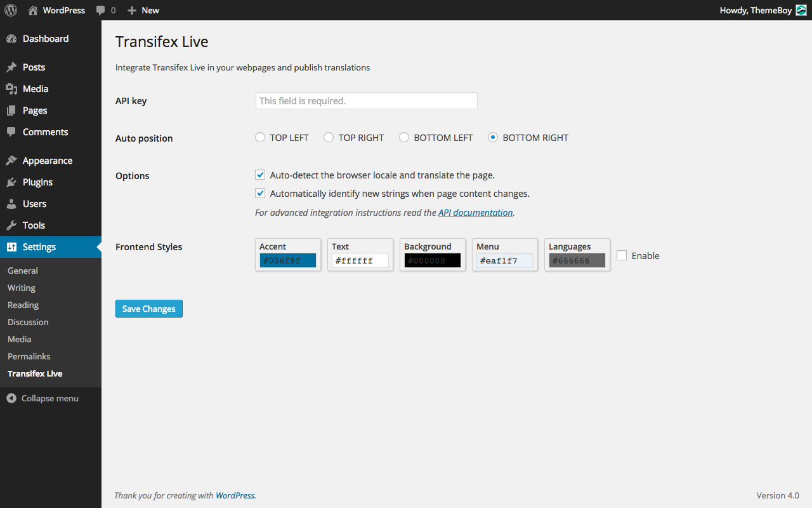812x508 pixels.
Task: Click the Tools wrench icon
Action: click(11, 225)
